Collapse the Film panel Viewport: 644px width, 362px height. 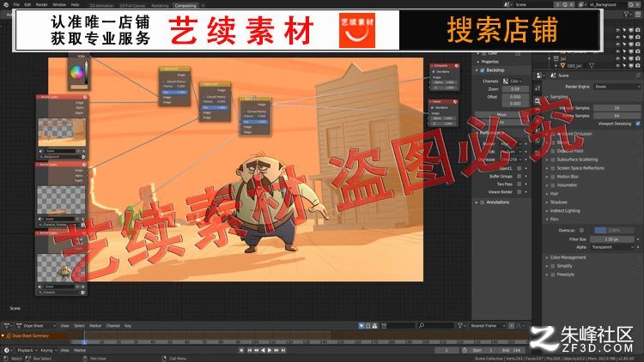pyautogui.click(x=553, y=219)
